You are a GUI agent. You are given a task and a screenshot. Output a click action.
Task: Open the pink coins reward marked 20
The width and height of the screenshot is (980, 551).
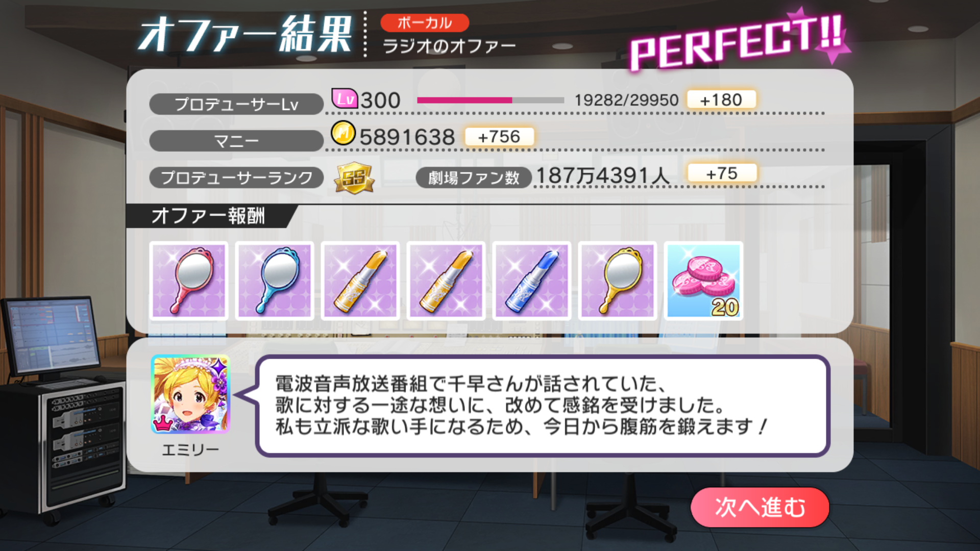pyautogui.click(x=703, y=281)
